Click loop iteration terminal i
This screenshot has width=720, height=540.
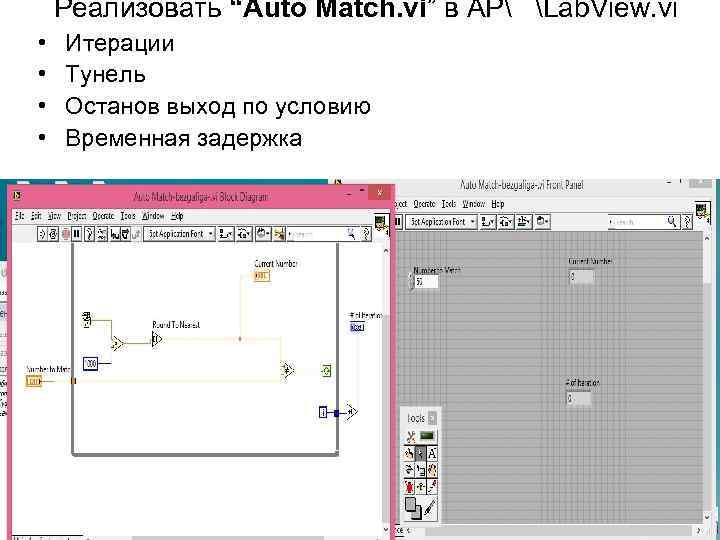click(x=323, y=412)
